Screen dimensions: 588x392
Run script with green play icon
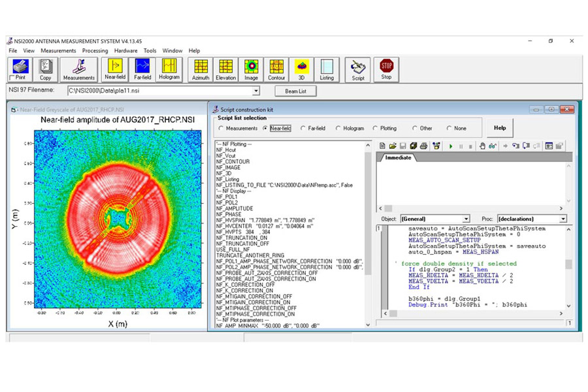click(x=451, y=146)
